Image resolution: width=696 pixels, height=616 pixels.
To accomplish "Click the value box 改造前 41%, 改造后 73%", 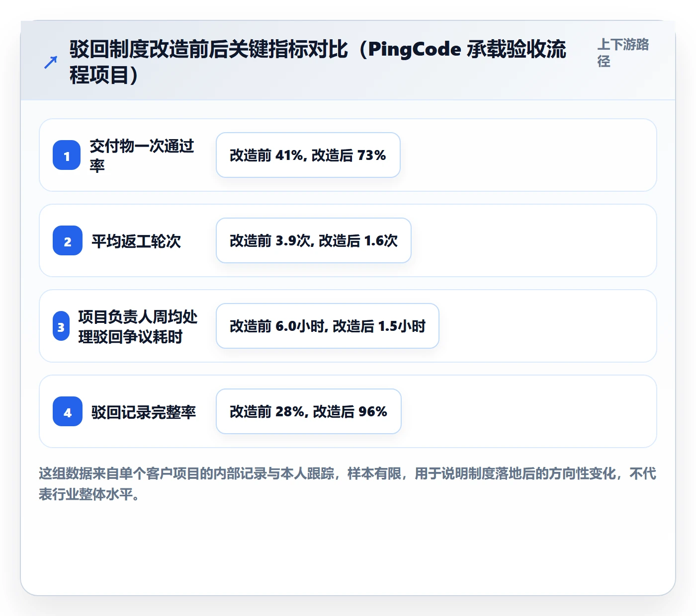I will [308, 155].
